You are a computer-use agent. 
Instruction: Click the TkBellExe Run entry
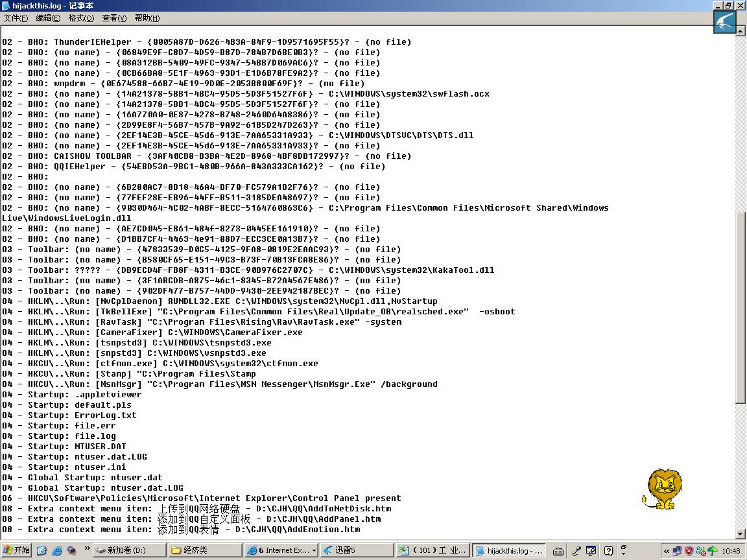click(259, 312)
